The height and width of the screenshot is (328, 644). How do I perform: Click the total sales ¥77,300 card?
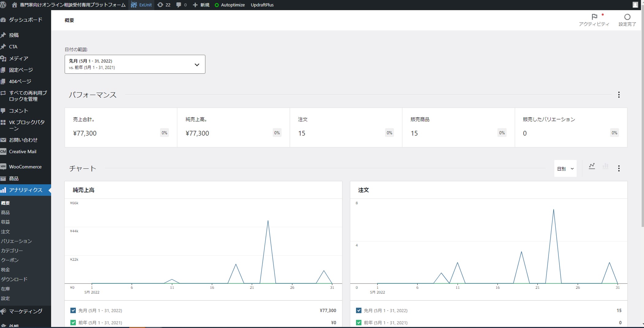pyautogui.click(x=121, y=127)
